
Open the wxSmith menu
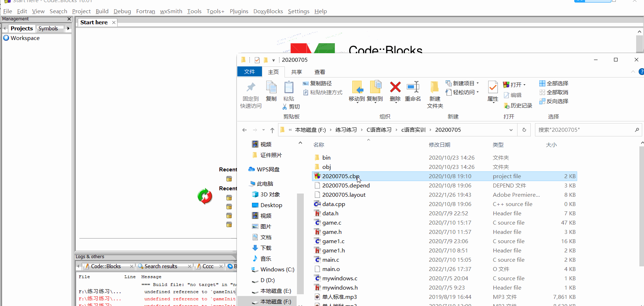click(x=171, y=11)
